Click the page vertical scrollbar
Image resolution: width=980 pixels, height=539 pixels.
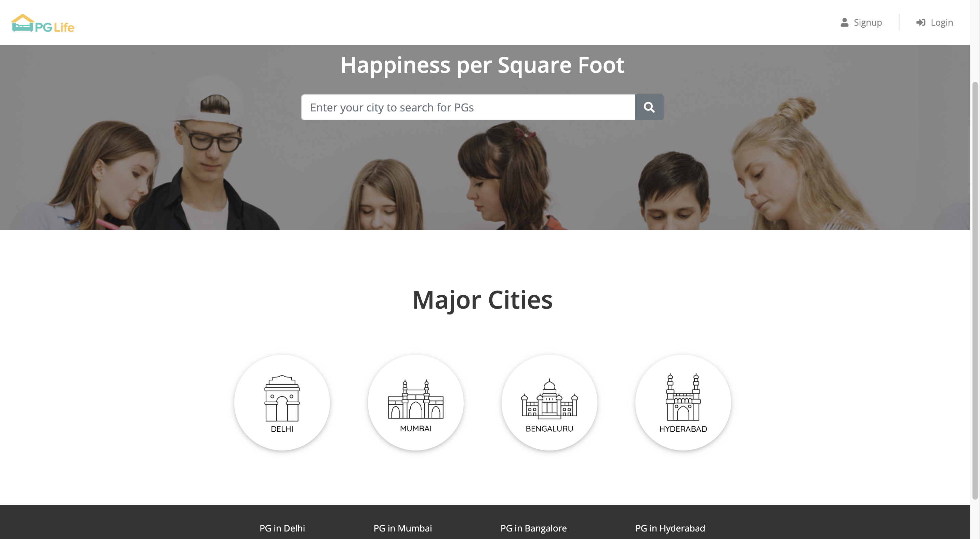point(975,289)
